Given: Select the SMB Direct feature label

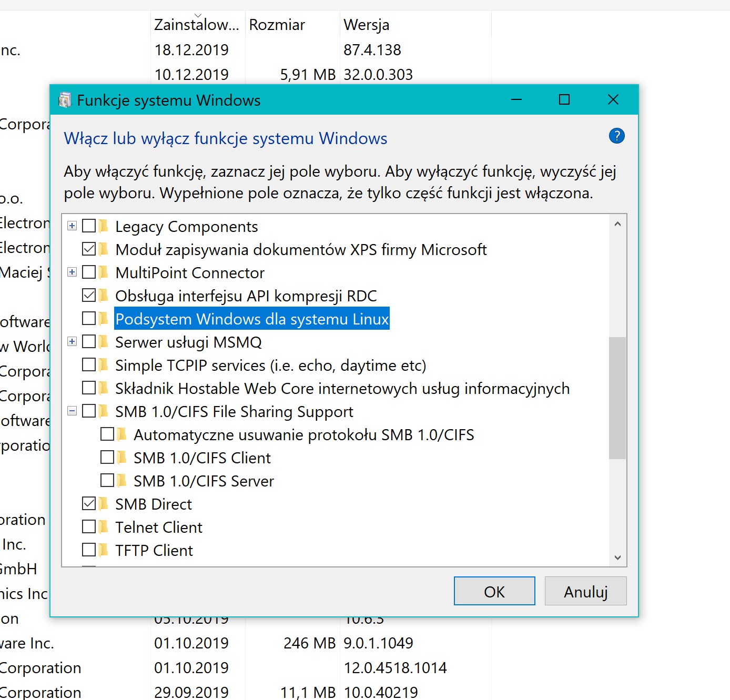Looking at the screenshot, I should coord(154,504).
